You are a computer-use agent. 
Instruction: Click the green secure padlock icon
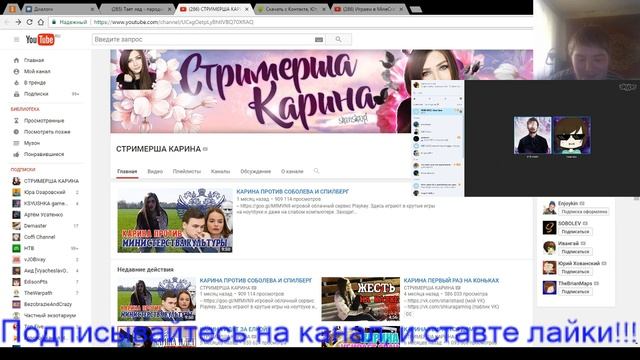point(53,22)
